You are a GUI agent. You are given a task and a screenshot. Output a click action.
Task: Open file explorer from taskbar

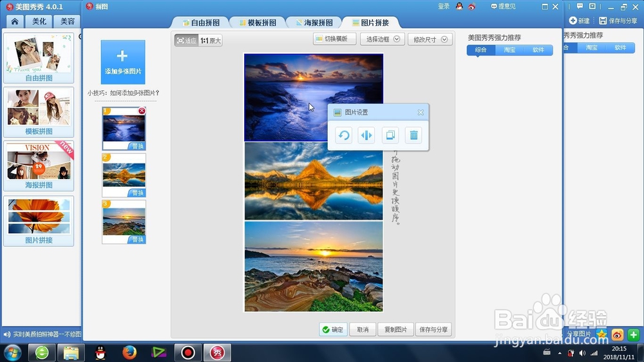coord(71,352)
